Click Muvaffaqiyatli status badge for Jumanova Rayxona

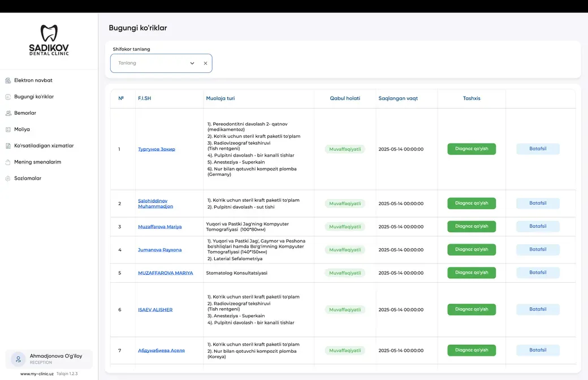(x=345, y=250)
